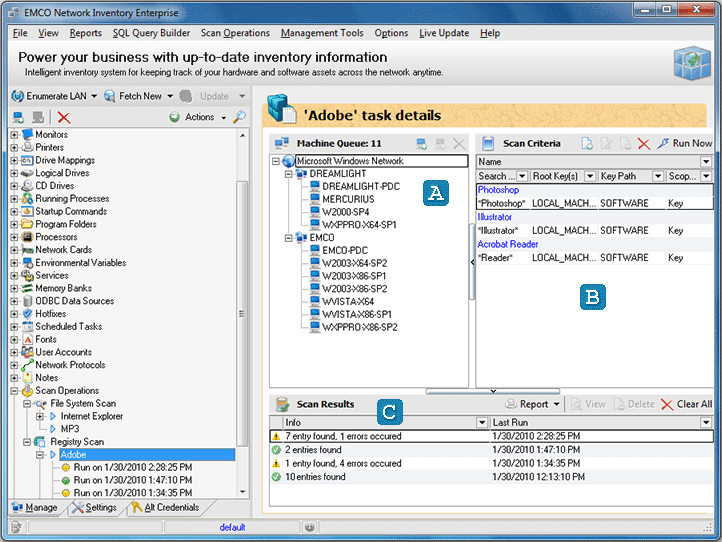Click the Enumerate LAN globe icon
This screenshot has height=542, width=722.
pyautogui.click(x=17, y=96)
